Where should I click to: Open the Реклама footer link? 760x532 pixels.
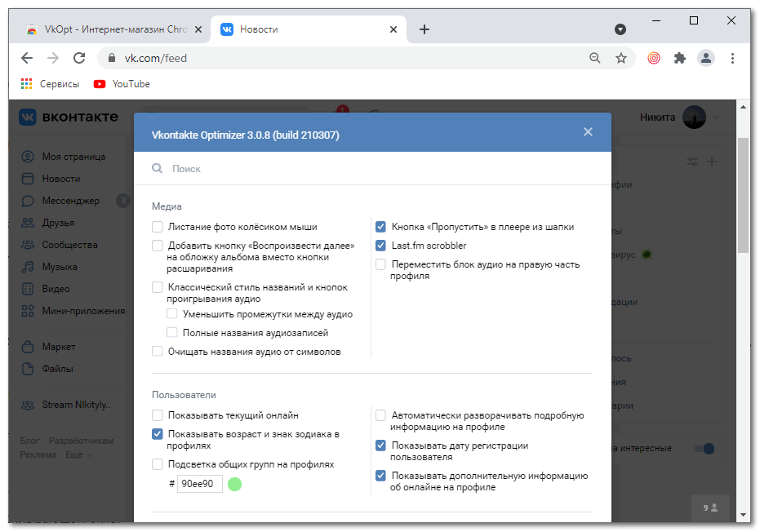(x=38, y=454)
